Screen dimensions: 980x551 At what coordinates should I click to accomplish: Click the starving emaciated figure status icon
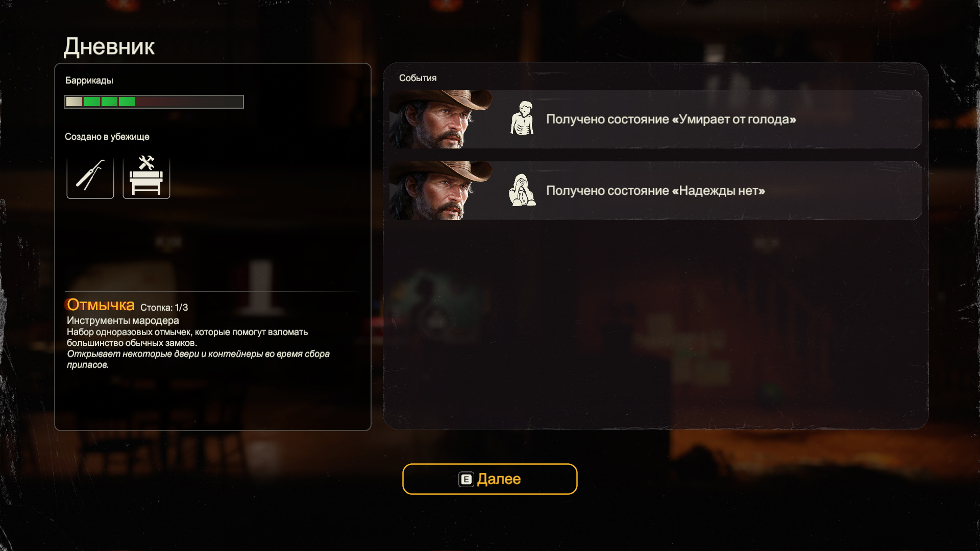pyautogui.click(x=522, y=118)
